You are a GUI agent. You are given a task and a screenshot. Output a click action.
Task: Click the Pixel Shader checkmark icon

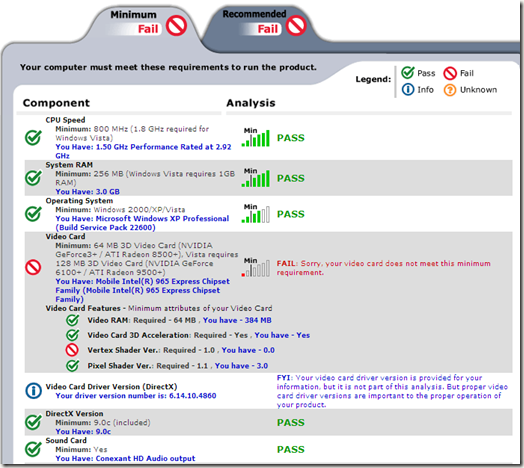click(73, 365)
